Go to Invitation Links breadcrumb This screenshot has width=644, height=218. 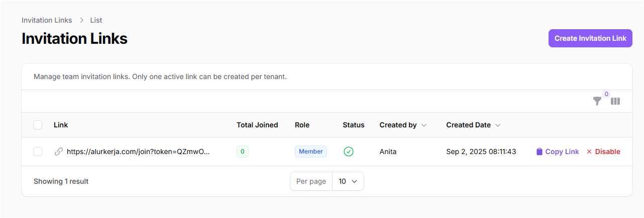[47, 20]
